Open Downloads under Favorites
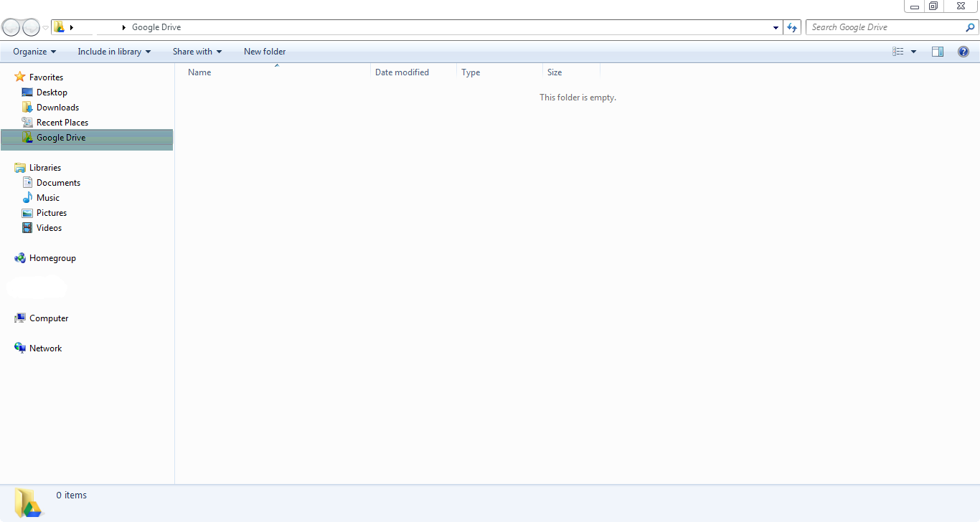Screen dimensions: 980x522 click(57, 108)
